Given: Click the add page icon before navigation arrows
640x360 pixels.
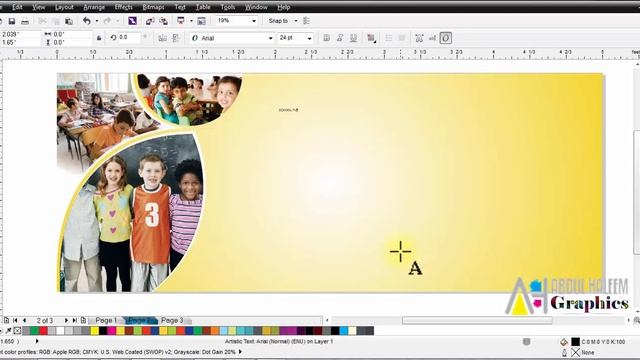Looking at the screenshot, I should click(6, 320).
